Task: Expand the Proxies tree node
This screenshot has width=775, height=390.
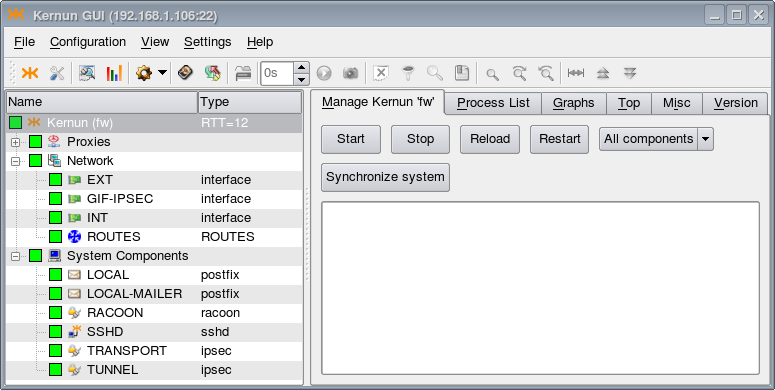Action: click(15, 142)
